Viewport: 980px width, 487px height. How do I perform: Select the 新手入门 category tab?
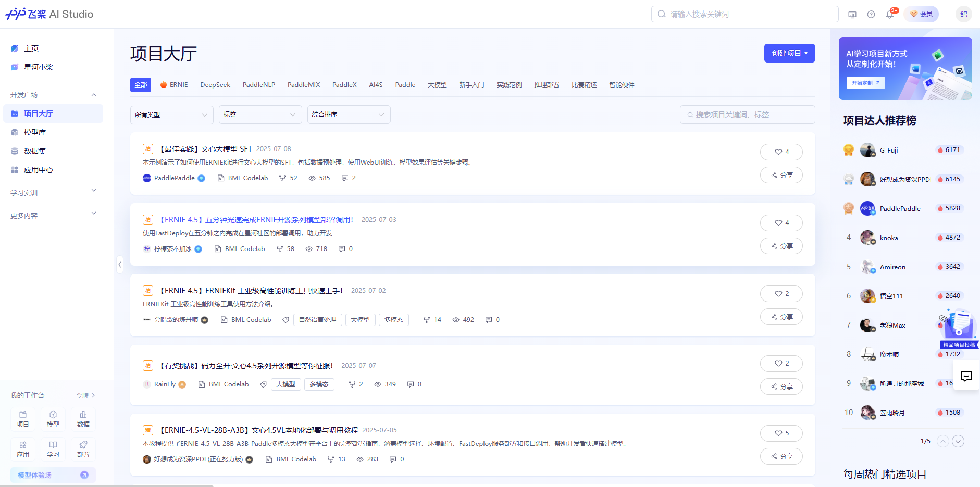(x=472, y=85)
